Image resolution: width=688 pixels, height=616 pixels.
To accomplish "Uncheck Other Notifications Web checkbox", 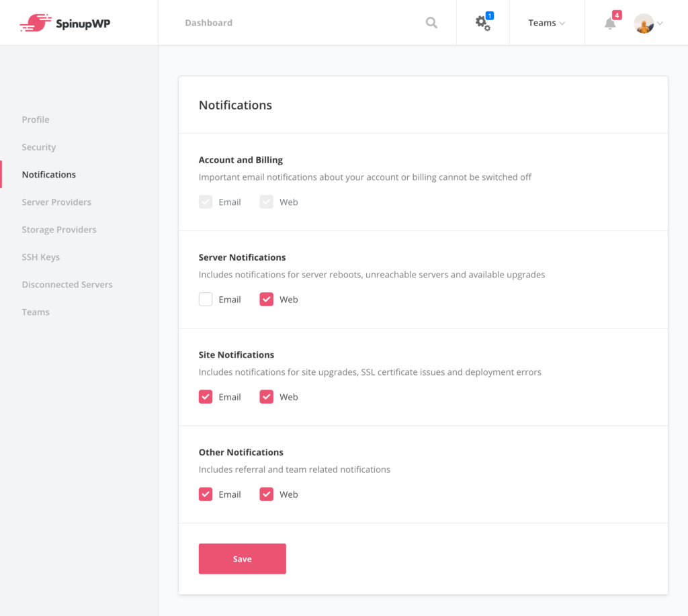I will (266, 494).
